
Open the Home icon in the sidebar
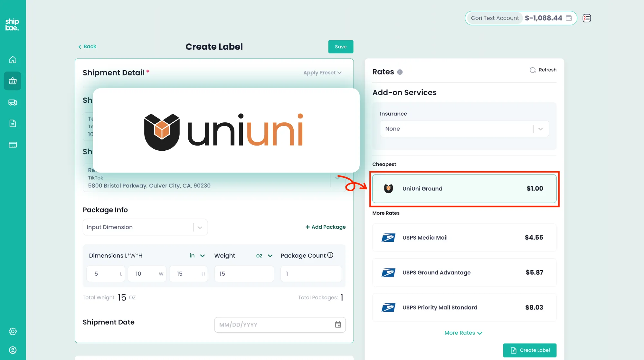13,60
